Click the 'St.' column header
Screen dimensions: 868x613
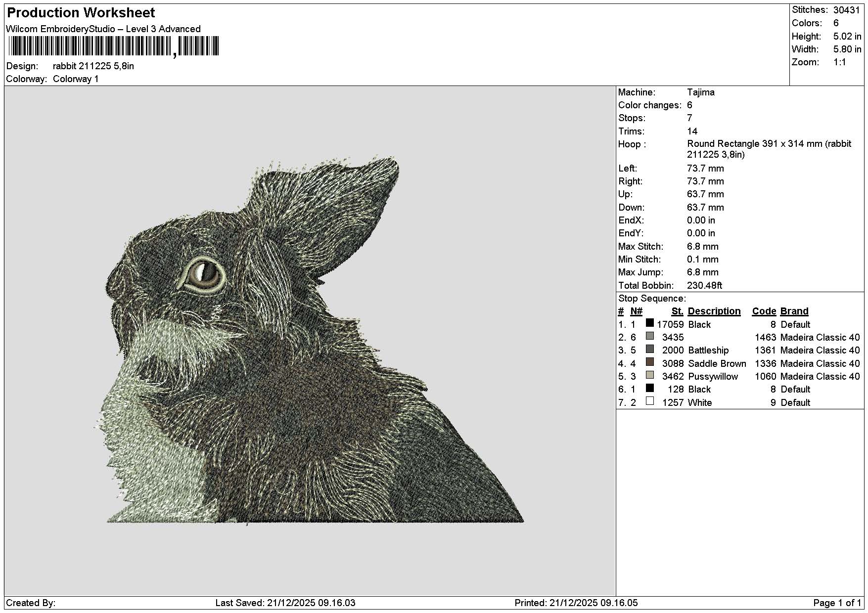[677, 311]
